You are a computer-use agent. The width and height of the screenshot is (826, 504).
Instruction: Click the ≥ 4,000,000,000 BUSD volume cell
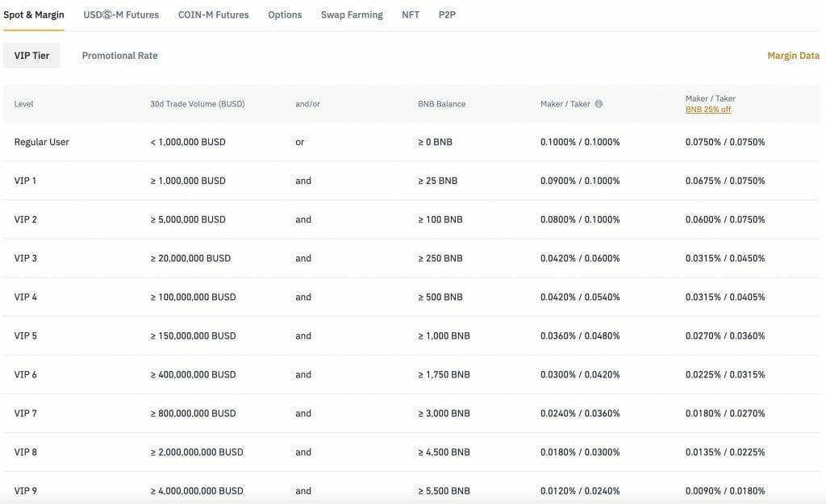(x=197, y=491)
